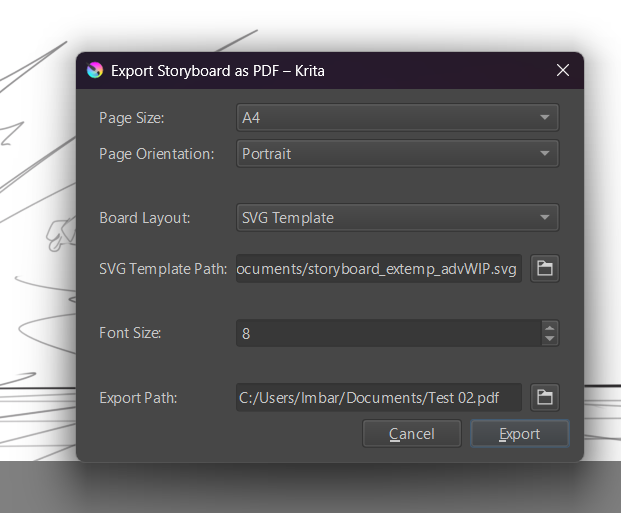Click Export to save the PDF
Image resolution: width=621 pixels, height=513 pixels.
point(519,434)
